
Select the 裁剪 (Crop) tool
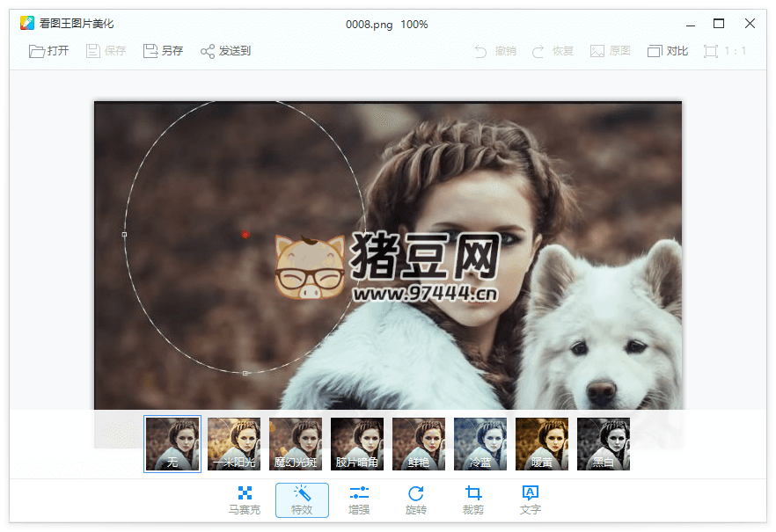click(473, 499)
